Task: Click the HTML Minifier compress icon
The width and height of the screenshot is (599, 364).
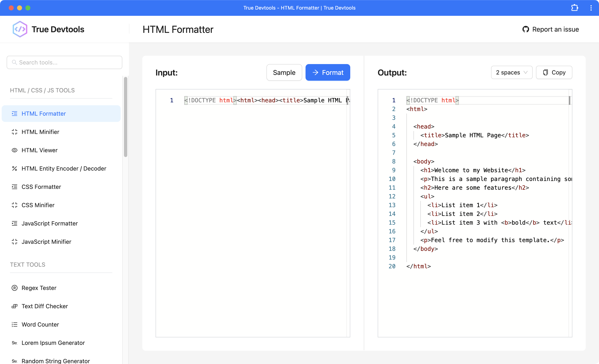Action: pyautogui.click(x=15, y=132)
